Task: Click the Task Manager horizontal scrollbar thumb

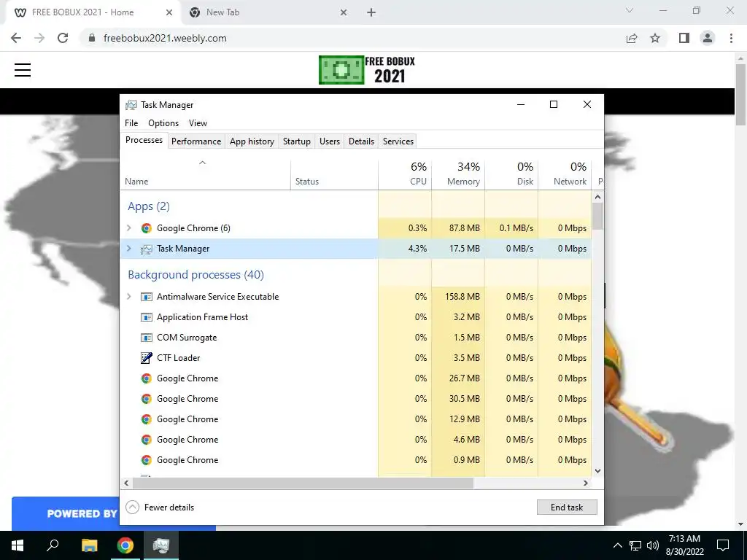Action: coord(303,483)
